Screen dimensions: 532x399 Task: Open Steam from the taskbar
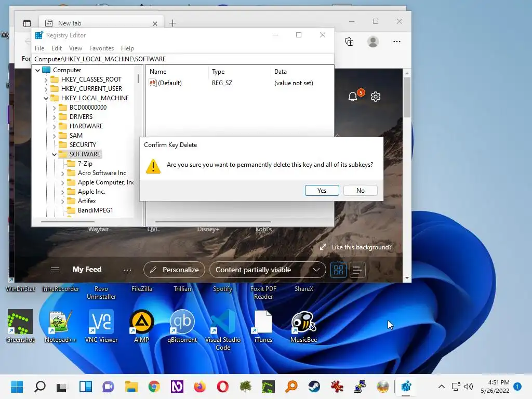click(314, 387)
